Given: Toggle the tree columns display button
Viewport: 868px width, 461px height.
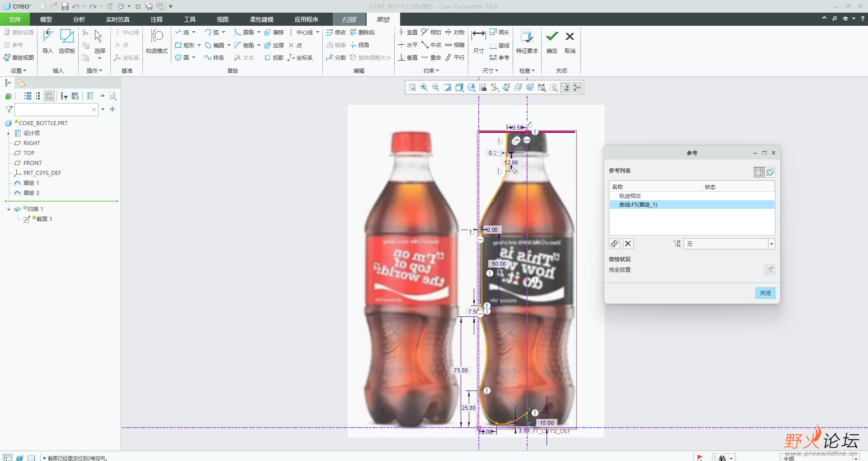Looking at the screenshot, I should click(x=49, y=96).
